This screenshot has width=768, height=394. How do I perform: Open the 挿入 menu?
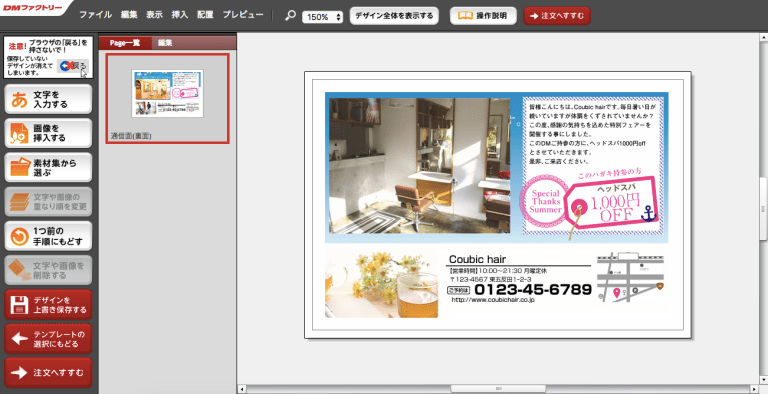180,15
